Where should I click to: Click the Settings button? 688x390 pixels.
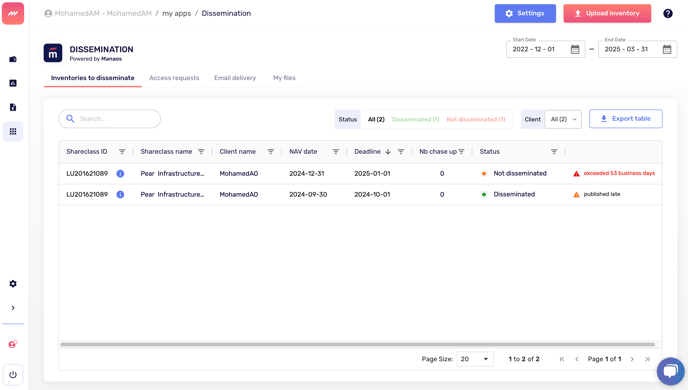pos(525,14)
